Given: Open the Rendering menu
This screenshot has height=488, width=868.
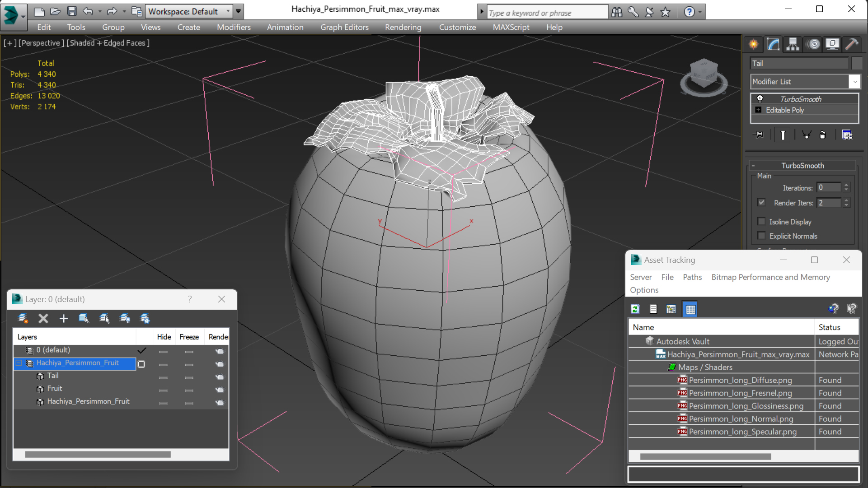Looking at the screenshot, I should [403, 27].
